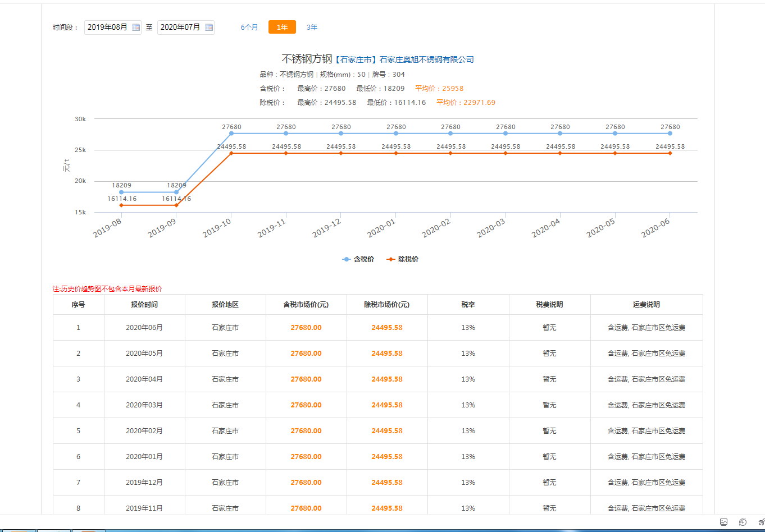Click the 运费说明 column header
The height and width of the screenshot is (532, 765).
coord(646,305)
